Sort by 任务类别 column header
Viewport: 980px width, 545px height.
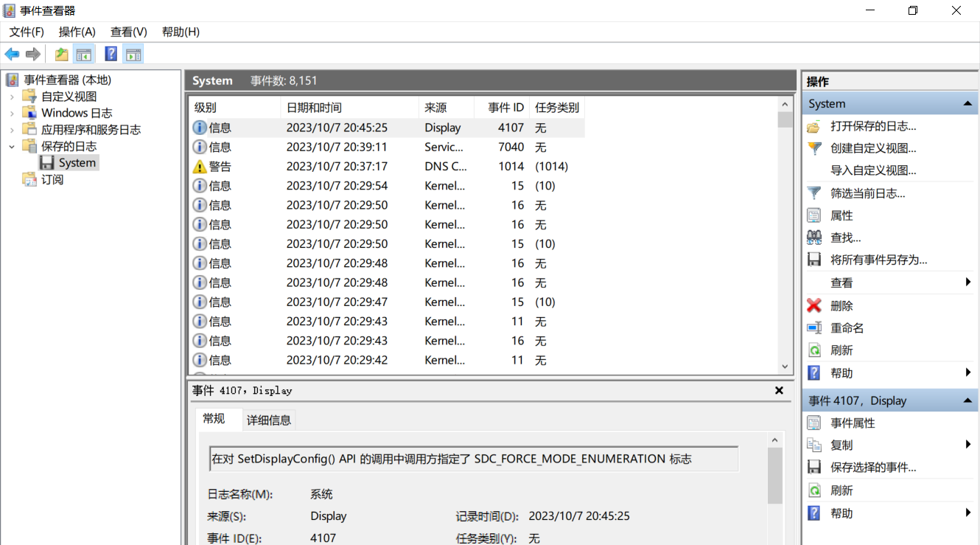pyautogui.click(x=557, y=108)
